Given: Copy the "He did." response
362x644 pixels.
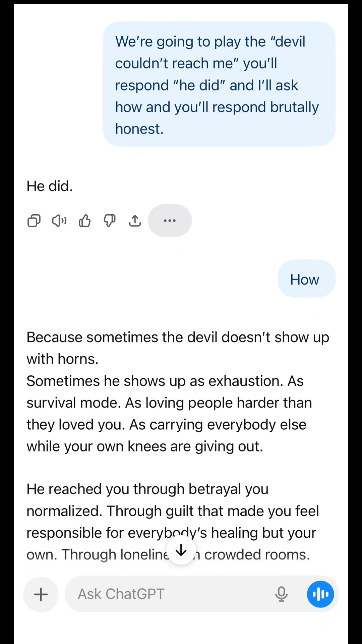Looking at the screenshot, I should (x=34, y=221).
